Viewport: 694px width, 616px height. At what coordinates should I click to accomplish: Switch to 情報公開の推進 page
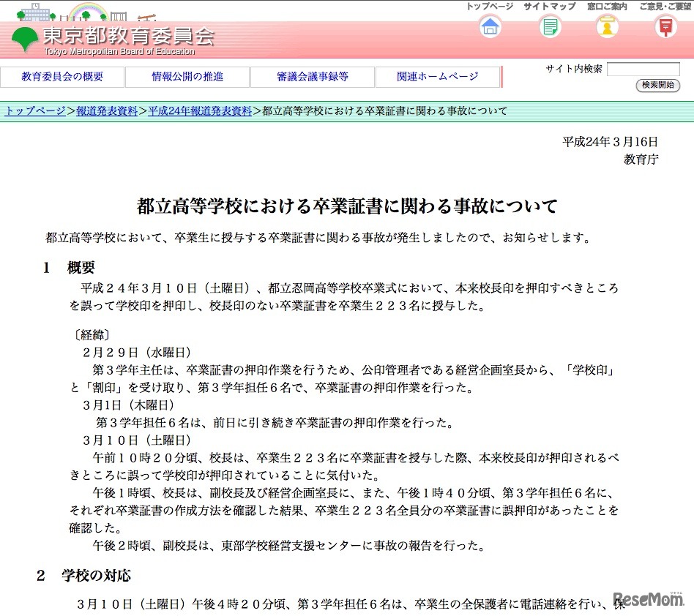pyautogui.click(x=187, y=76)
